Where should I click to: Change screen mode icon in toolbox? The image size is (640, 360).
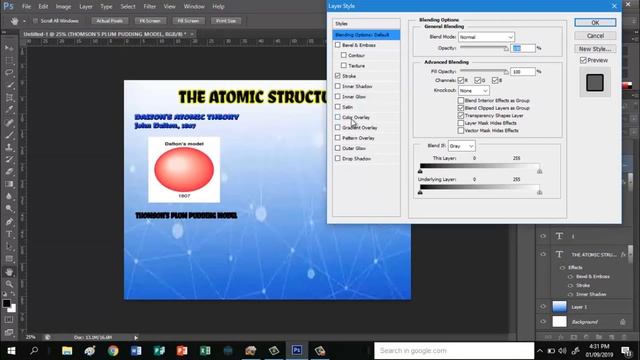click(x=9, y=332)
